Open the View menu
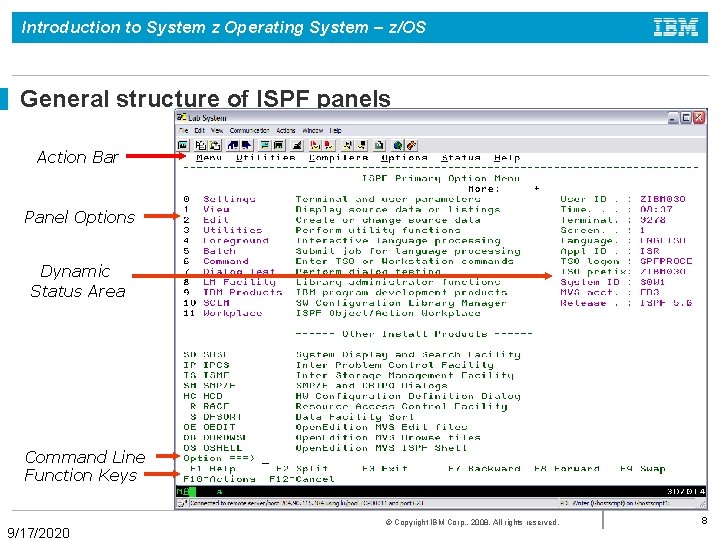Image resolution: width=720 pixels, height=540 pixels. coord(217,130)
